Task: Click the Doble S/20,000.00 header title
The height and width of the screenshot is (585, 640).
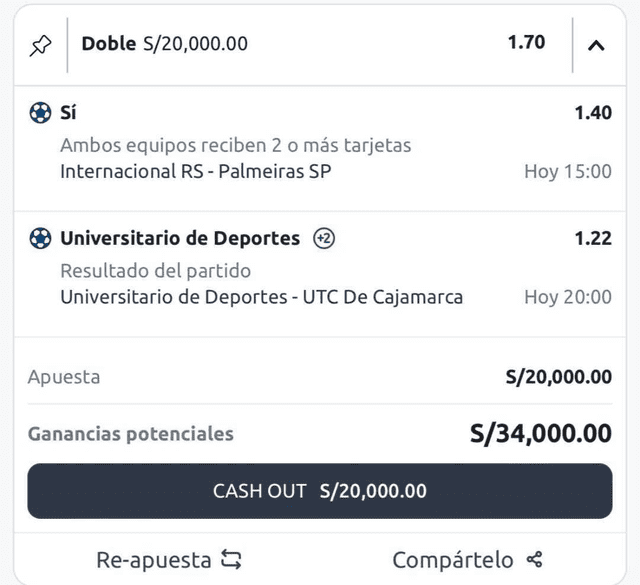Action: pos(165,43)
